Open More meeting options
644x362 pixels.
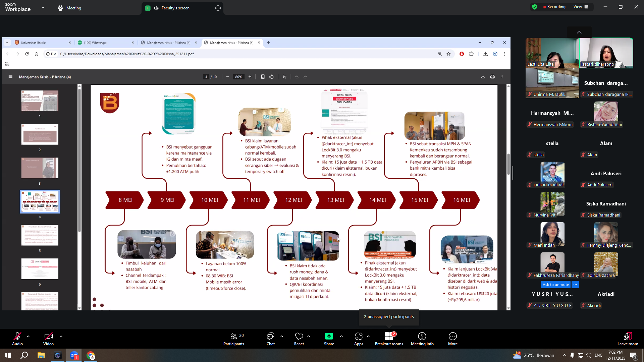pyautogui.click(x=453, y=339)
